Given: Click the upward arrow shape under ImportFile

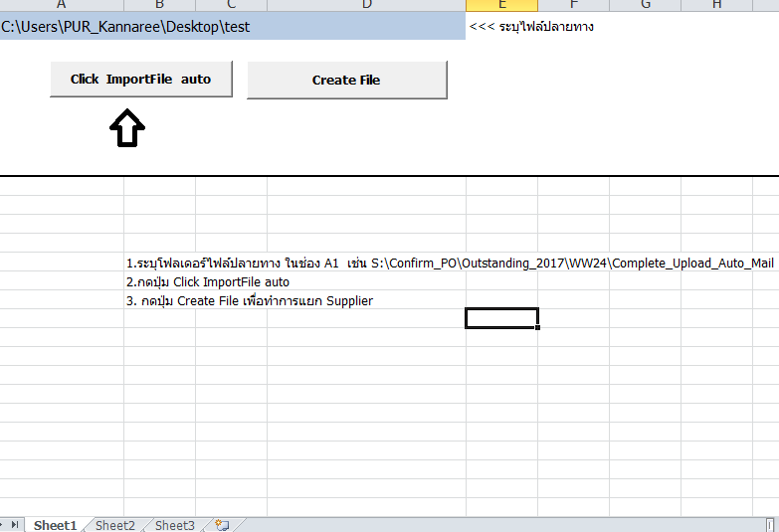Looking at the screenshot, I should (126, 129).
